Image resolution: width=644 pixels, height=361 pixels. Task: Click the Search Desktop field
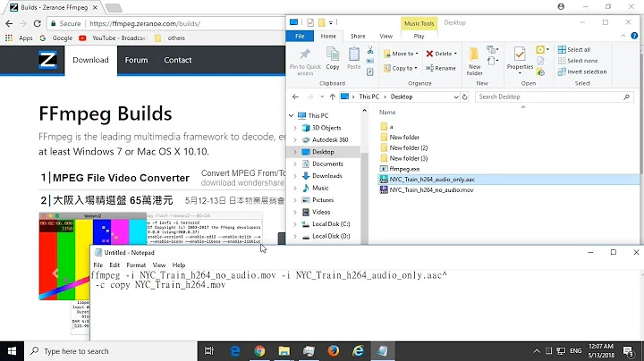pos(554,97)
